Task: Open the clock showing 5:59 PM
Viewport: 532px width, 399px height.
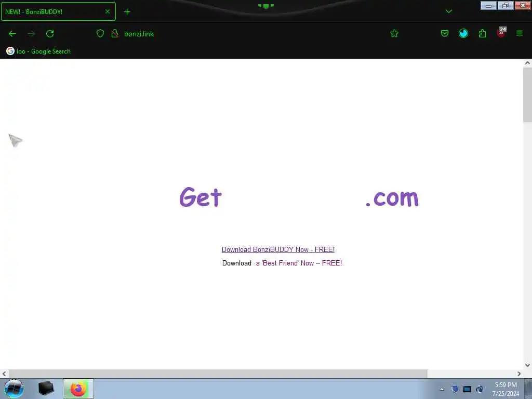Action: tap(506, 389)
